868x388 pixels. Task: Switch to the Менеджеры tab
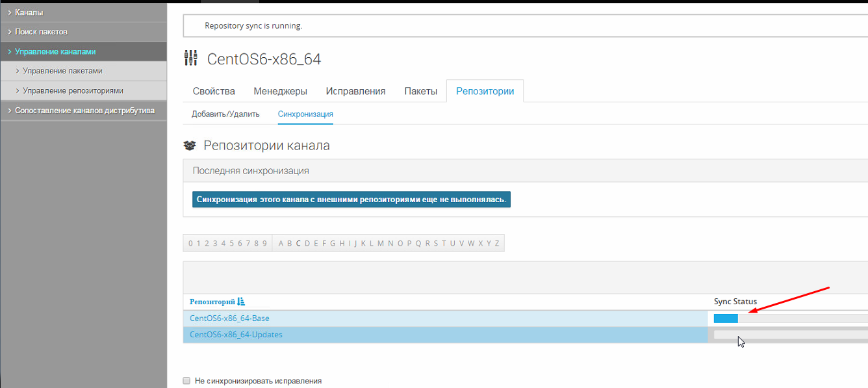[x=280, y=91]
